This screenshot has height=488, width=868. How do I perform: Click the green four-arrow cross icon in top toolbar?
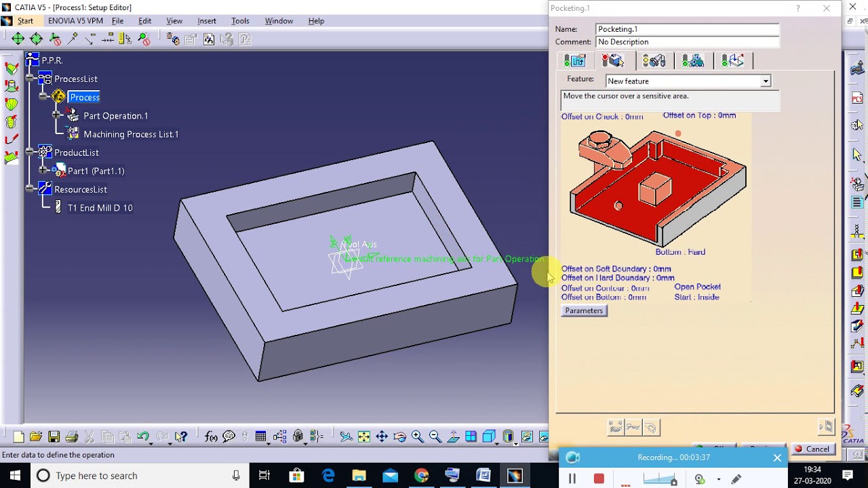click(x=18, y=39)
